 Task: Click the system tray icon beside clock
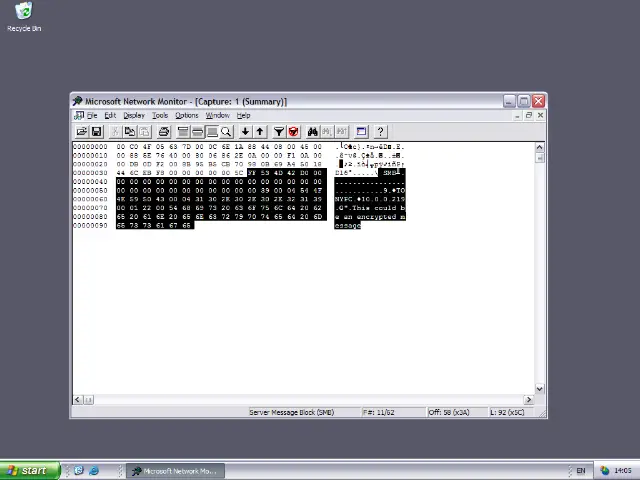[x=604, y=471]
